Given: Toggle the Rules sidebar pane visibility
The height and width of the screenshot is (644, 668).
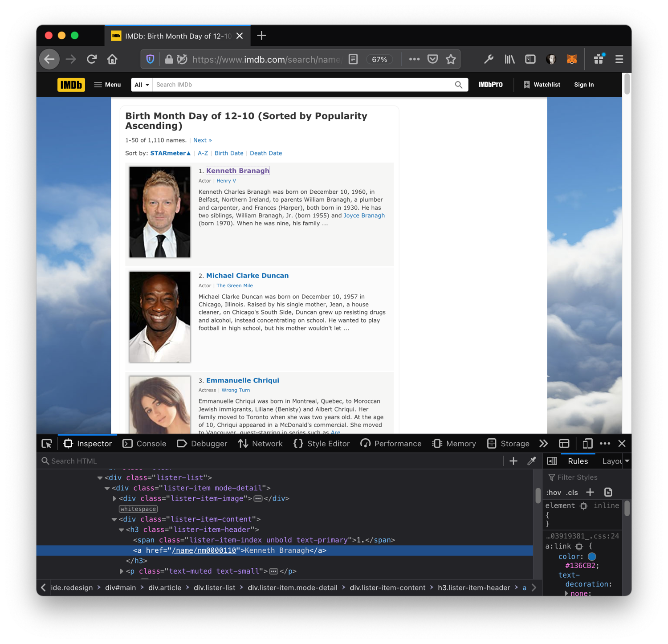Looking at the screenshot, I should (x=552, y=461).
